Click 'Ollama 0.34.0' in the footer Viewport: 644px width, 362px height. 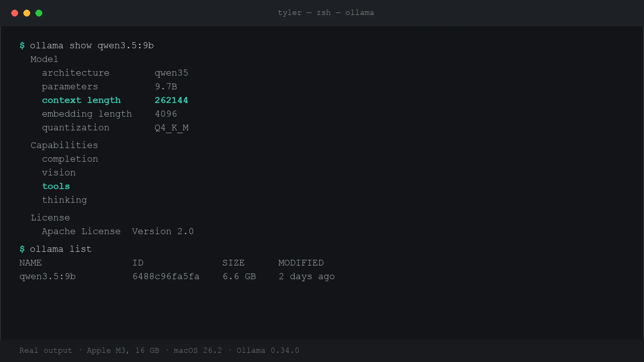click(268, 350)
